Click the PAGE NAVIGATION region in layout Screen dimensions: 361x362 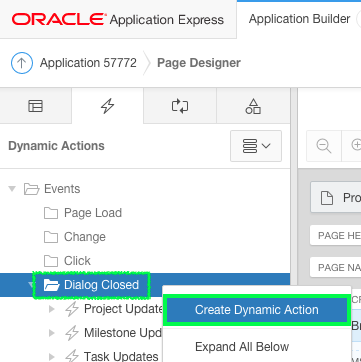(335, 267)
